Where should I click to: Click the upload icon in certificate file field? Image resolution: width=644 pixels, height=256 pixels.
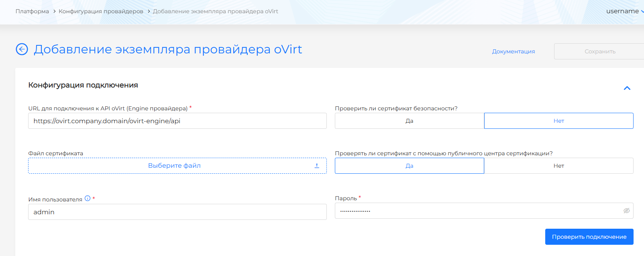coord(317,166)
